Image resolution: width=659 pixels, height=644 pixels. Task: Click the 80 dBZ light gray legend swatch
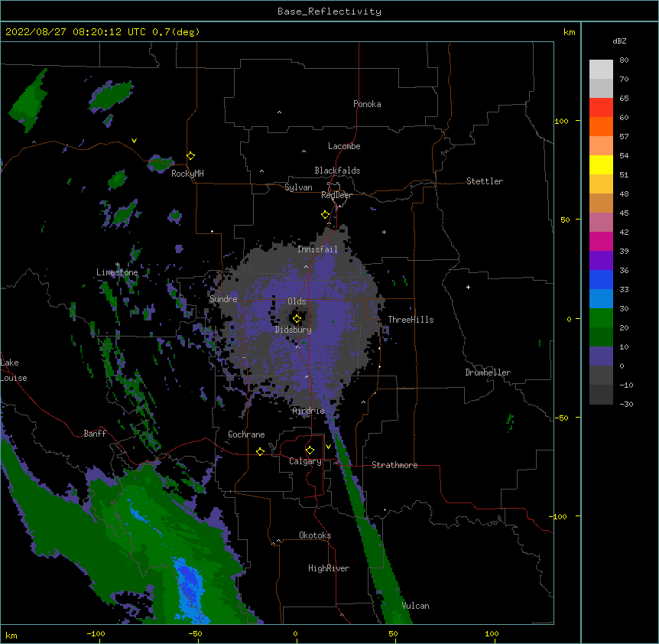pyautogui.click(x=601, y=69)
